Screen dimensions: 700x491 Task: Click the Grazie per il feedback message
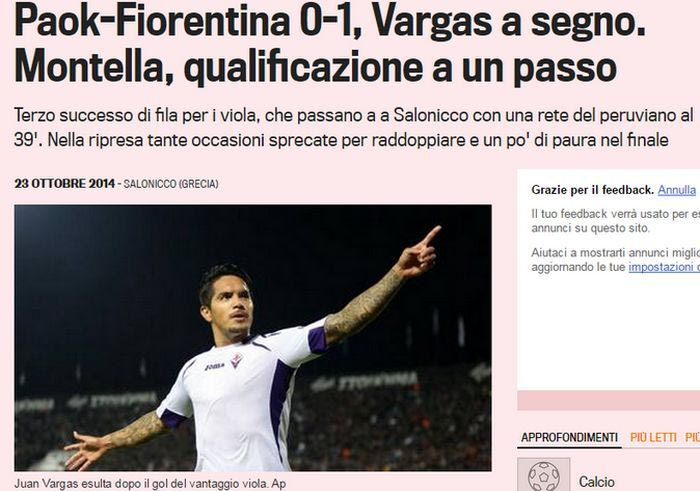[592, 190]
